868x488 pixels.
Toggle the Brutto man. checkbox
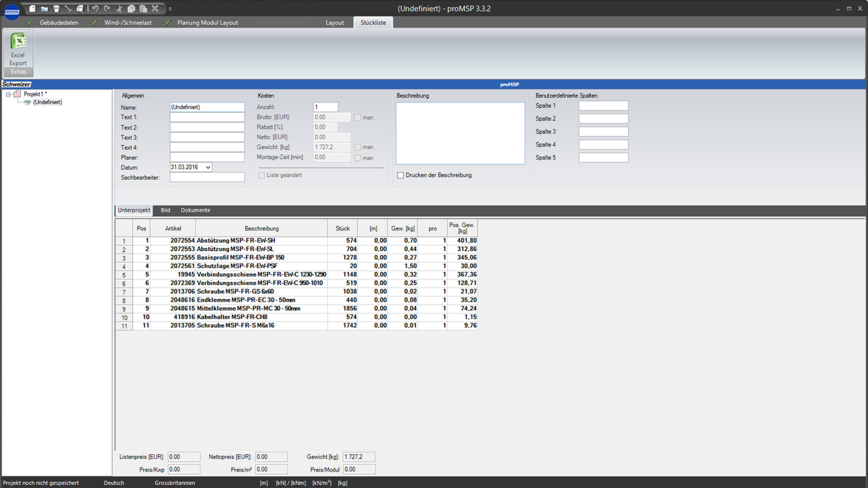357,117
